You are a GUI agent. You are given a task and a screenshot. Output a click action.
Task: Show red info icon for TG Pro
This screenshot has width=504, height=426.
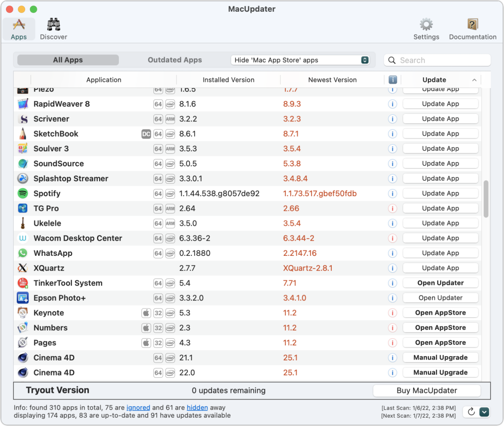pos(393,208)
